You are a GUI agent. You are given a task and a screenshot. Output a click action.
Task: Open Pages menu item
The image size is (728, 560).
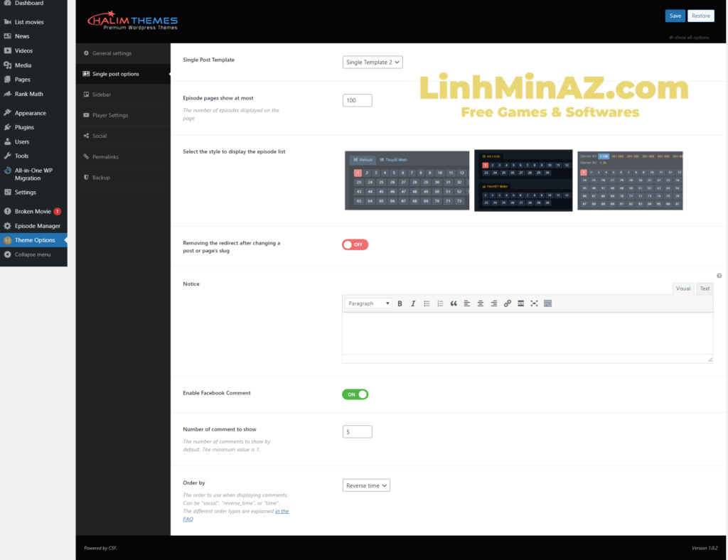point(33,80)
